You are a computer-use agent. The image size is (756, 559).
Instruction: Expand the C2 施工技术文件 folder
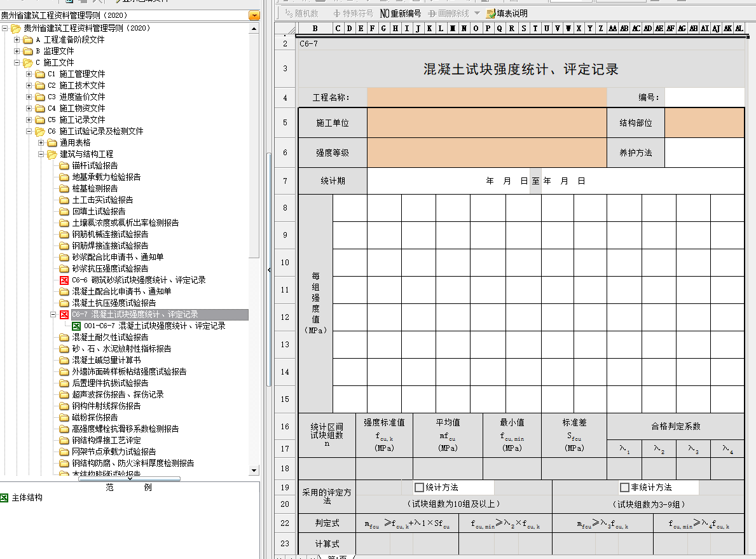(29, 85)
